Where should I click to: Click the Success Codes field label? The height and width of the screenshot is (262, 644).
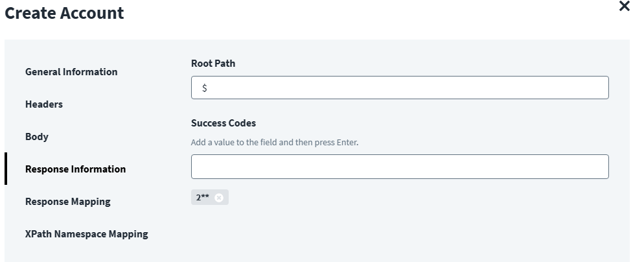224,123
